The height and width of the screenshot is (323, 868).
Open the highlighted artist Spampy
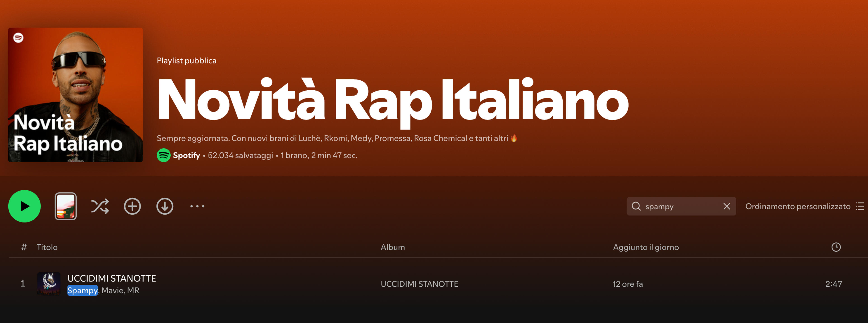(x=83, y=290)
